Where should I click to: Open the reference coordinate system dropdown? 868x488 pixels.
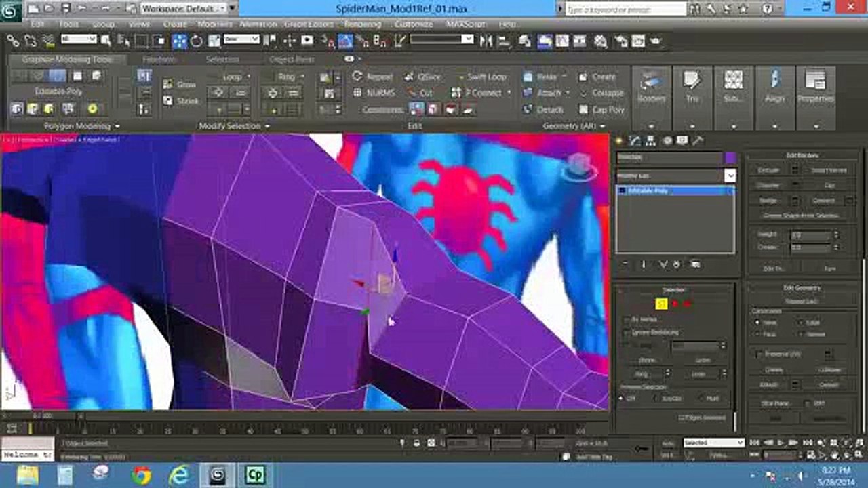(242, 40)
